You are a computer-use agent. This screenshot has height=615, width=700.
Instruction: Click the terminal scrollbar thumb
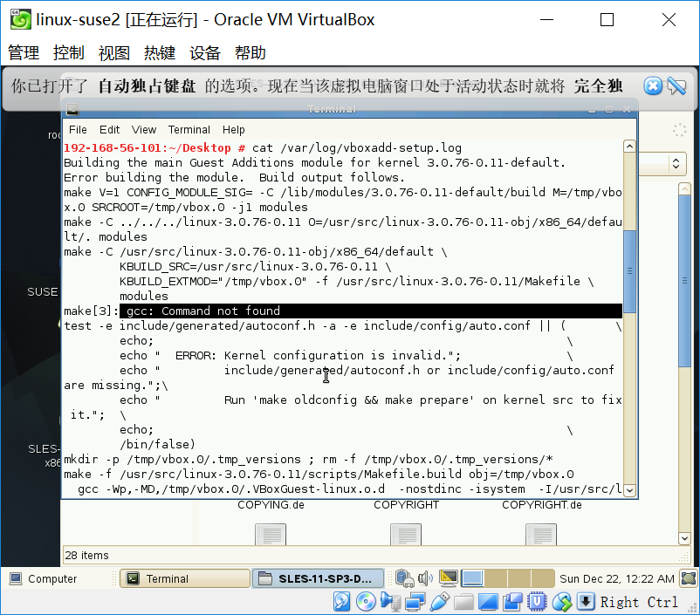pos(629,271)
